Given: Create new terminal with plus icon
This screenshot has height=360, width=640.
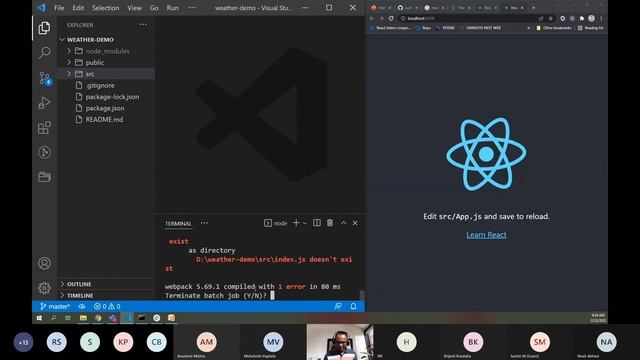Looking at the screenshot, I should pos(296,223).
